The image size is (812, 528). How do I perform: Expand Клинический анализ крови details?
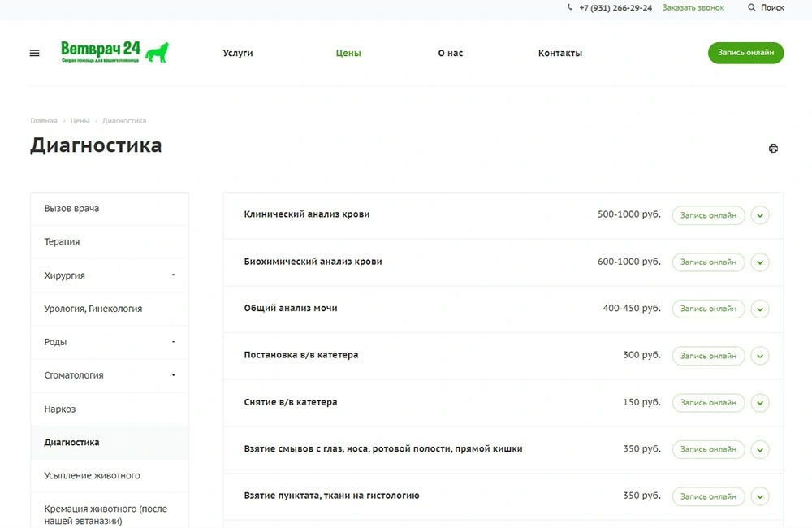coord(759,215)
